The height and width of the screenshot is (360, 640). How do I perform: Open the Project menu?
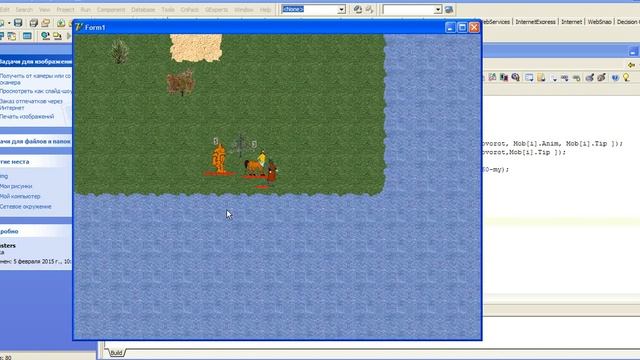pos(65,9)
